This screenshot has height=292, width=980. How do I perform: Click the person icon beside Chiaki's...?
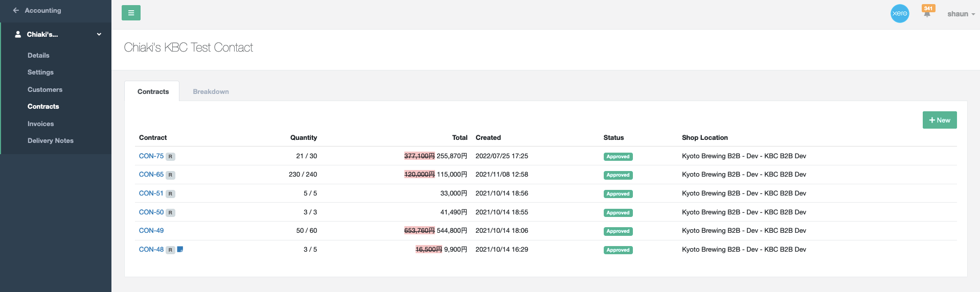pyautogui.click(x=18, y=34)
